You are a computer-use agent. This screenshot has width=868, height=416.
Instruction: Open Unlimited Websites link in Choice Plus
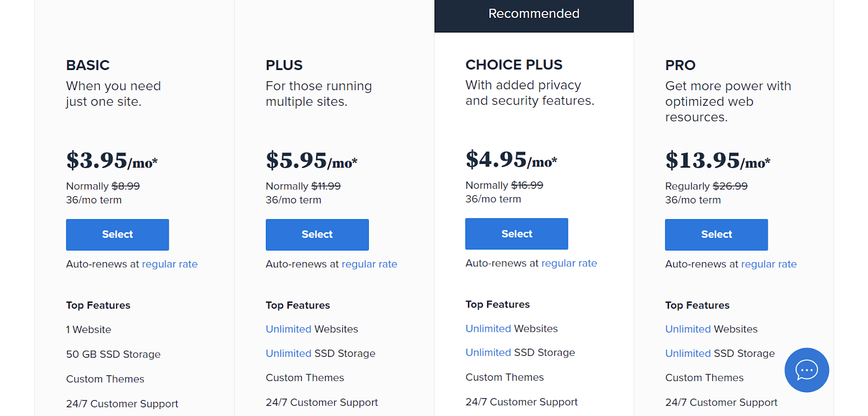coord(488,329)
